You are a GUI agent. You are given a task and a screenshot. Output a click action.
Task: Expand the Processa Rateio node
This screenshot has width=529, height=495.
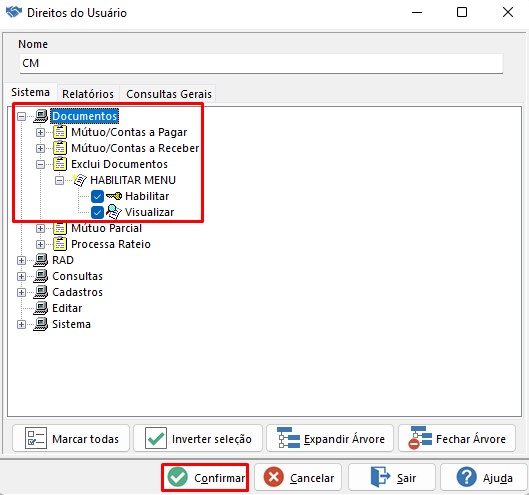pos(40,245)
